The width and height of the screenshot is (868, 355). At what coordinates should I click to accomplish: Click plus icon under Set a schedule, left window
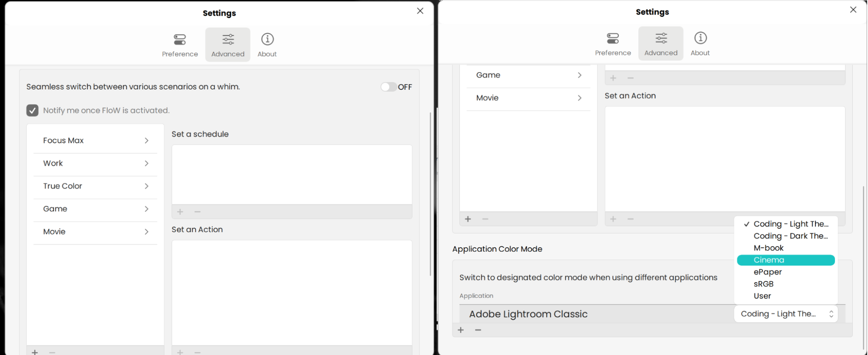point(180,212)
